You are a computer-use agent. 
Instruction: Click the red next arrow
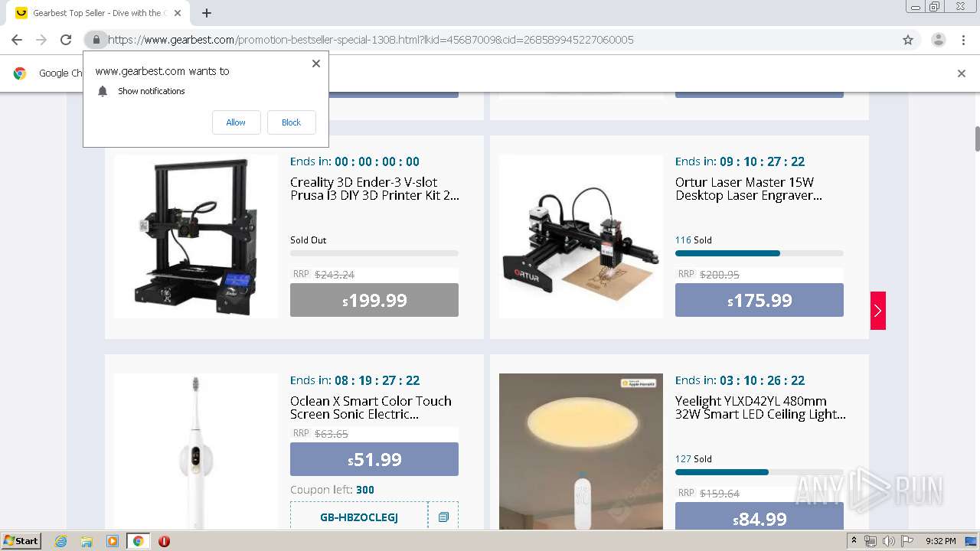[x=877, y=311]
